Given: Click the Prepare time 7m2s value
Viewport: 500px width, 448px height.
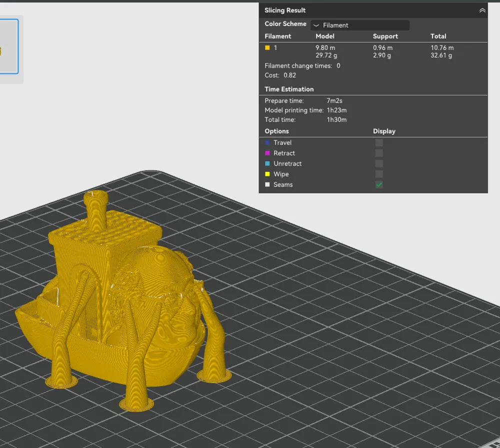Looking at the screenshot, I should coord(334,101).
